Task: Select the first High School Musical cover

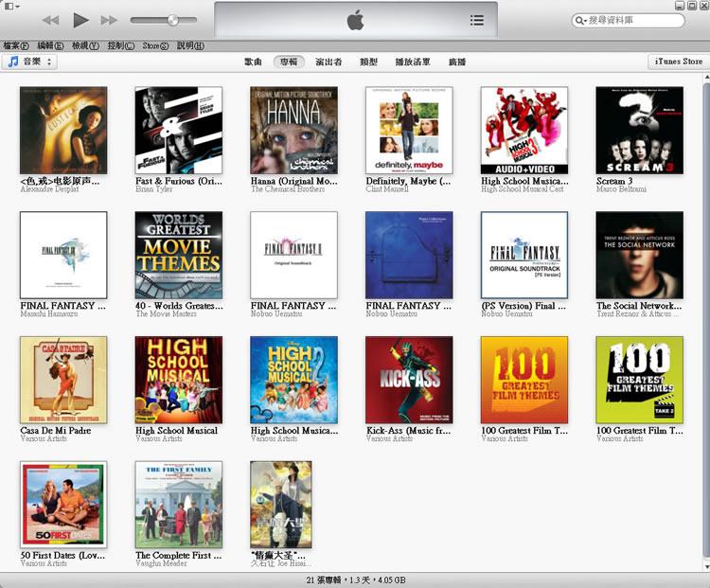Action: tap(179, 380)
